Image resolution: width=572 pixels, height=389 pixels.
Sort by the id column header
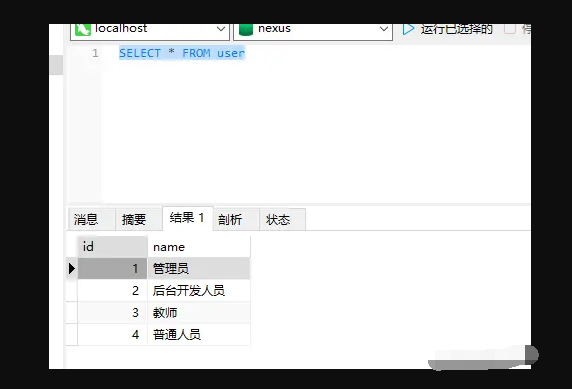point(112,247)
